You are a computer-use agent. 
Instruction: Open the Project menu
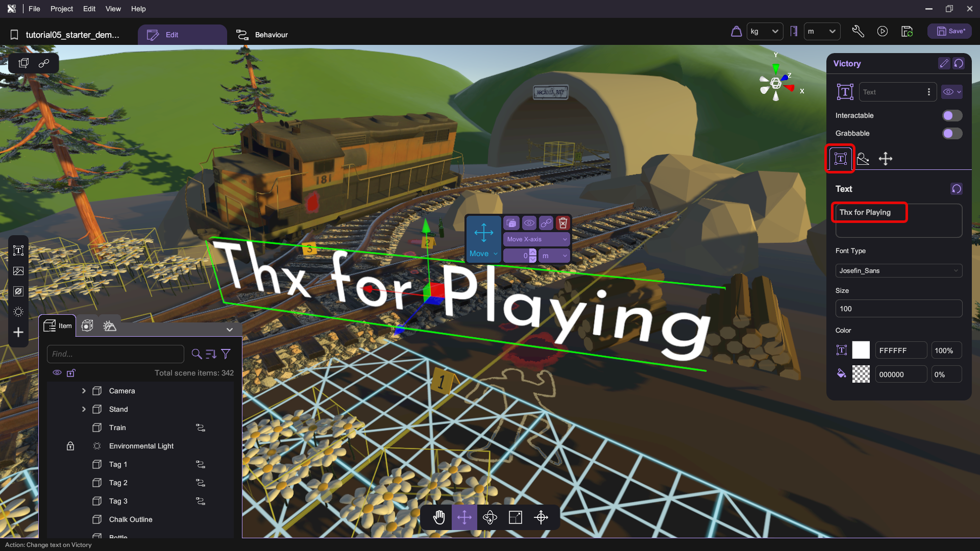point(62,9)
